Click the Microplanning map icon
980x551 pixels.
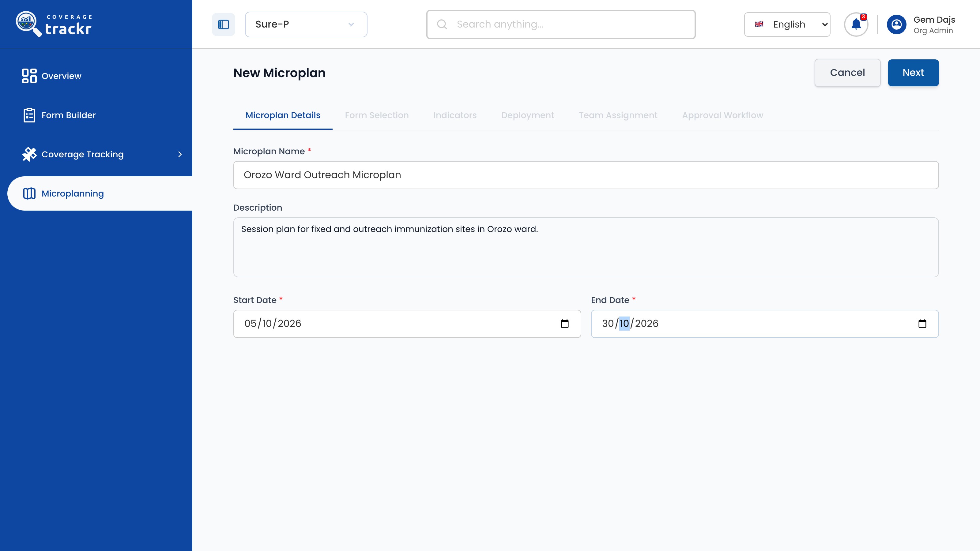click(29, 193)
